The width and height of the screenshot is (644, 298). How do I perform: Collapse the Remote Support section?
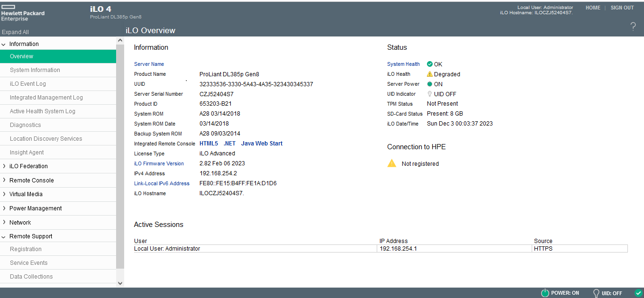(31, 236)
